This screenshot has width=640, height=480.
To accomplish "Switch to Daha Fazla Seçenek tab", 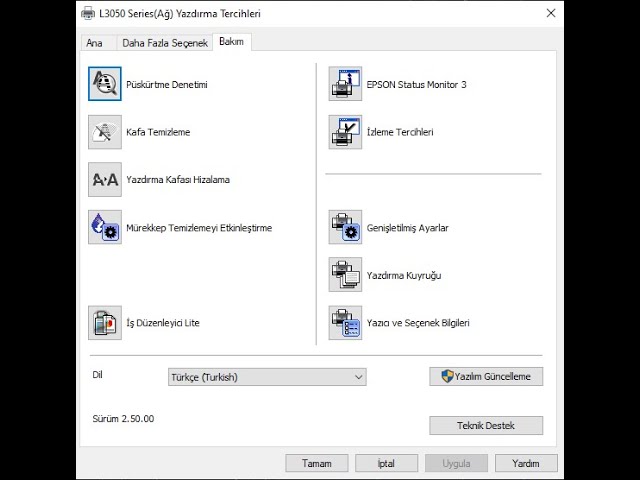I will click(x=164, y=43).
